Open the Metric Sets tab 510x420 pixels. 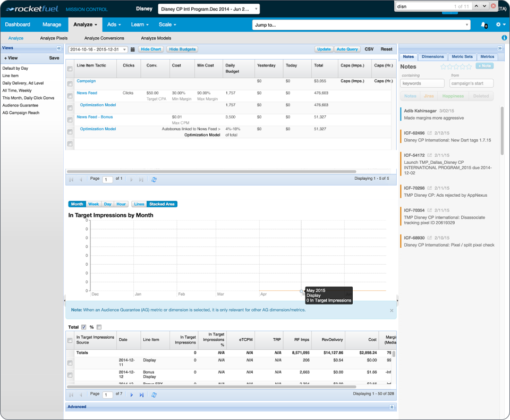click(x=462, y=57)
